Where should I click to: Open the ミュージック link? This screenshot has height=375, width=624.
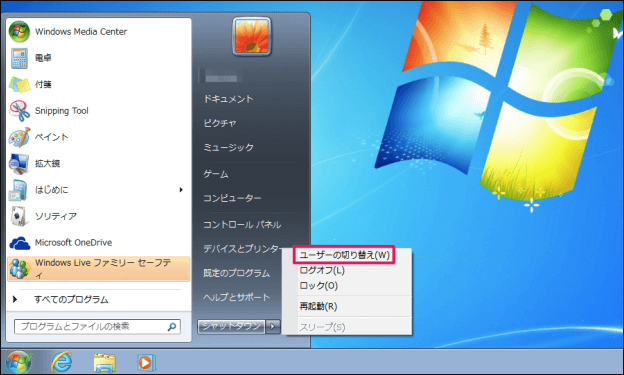(228, 148)
